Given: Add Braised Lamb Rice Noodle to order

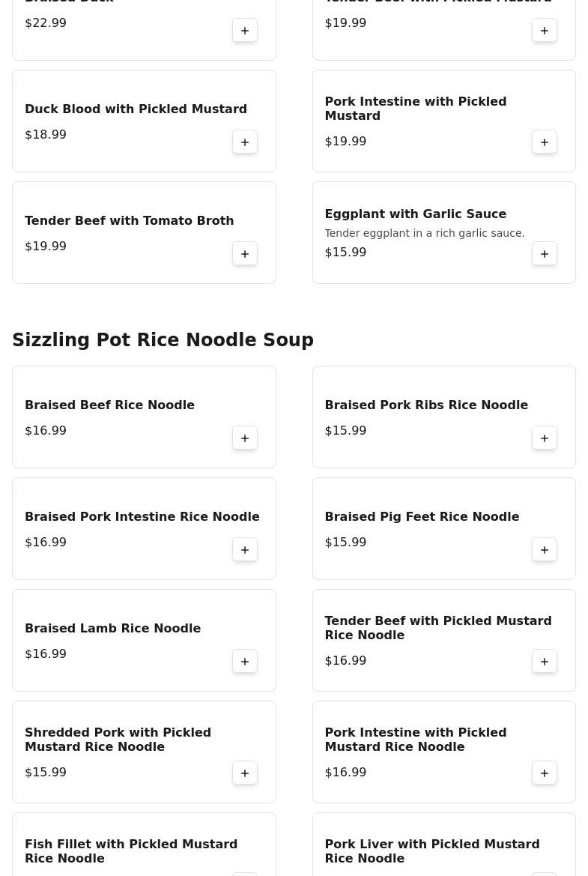Looking at the screenshot, I should pyautogui.click(x=245, y=662).
